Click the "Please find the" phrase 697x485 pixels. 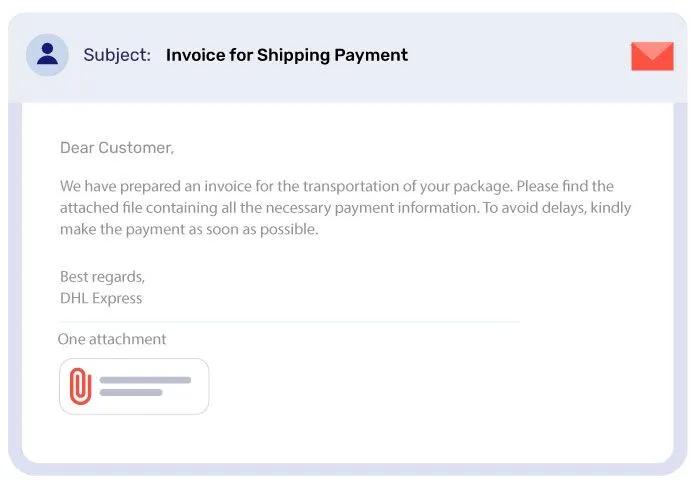[565, 186]
